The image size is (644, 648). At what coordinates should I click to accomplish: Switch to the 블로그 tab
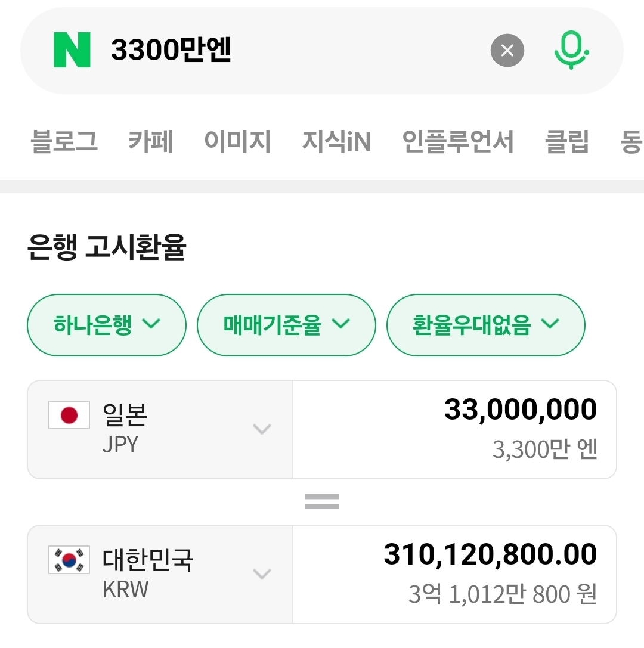[x=64, y=142]
